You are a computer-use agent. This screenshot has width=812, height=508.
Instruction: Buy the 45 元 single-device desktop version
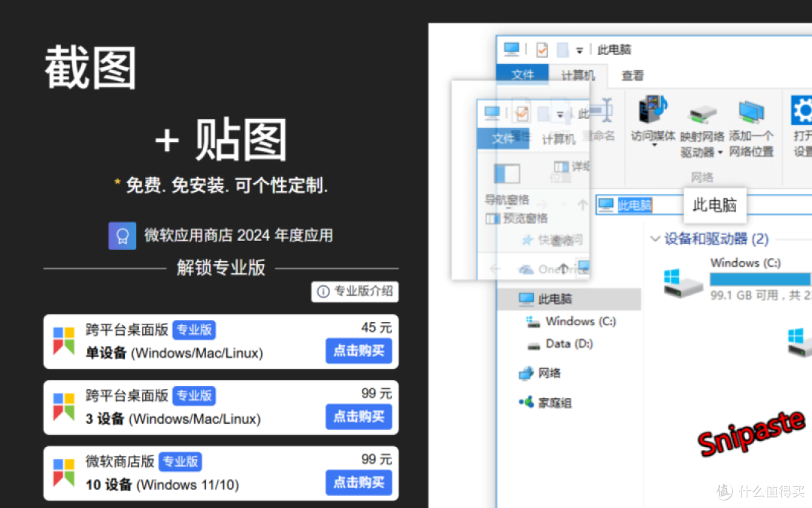coord(359,351)
